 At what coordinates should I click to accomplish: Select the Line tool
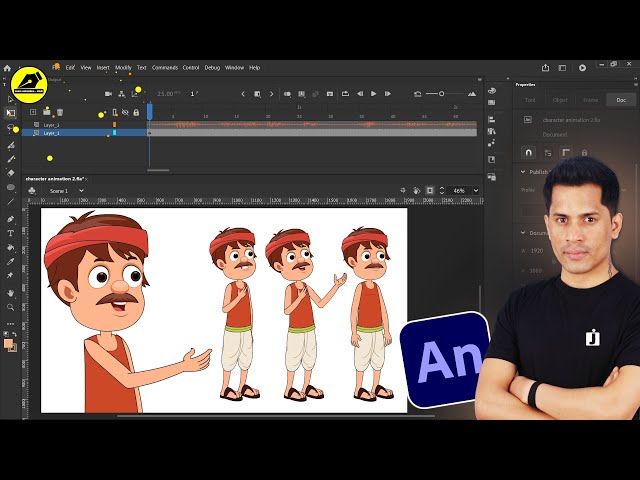pos(11,201)
